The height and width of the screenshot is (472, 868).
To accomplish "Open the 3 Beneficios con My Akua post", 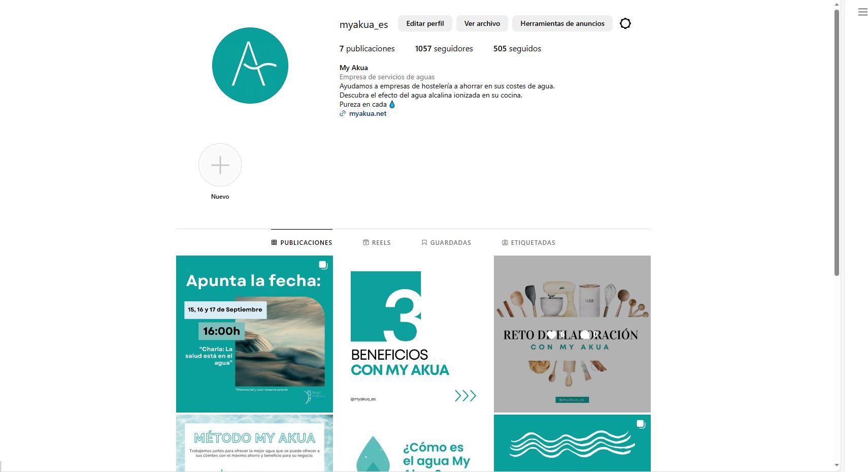I will coord(413,334).
